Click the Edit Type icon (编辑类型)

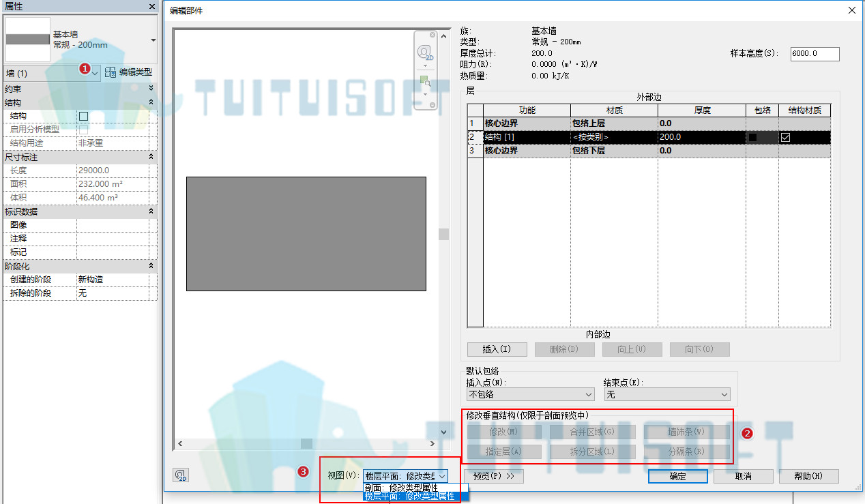point(111,72)
